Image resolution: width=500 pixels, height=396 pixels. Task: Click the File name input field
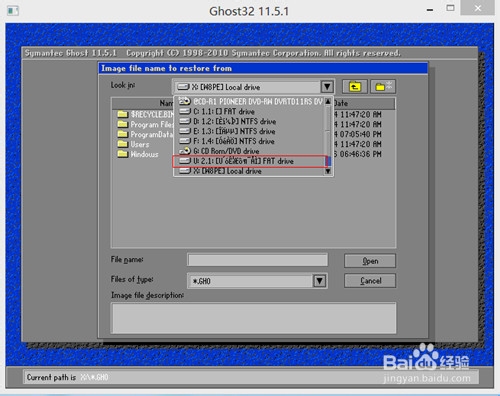pos(257,260)
